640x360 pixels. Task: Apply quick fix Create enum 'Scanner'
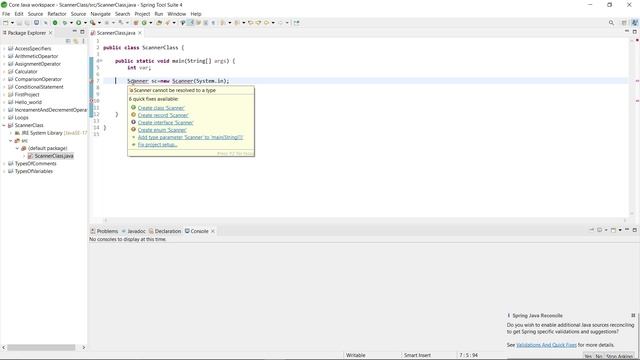[x=162, y=130]
